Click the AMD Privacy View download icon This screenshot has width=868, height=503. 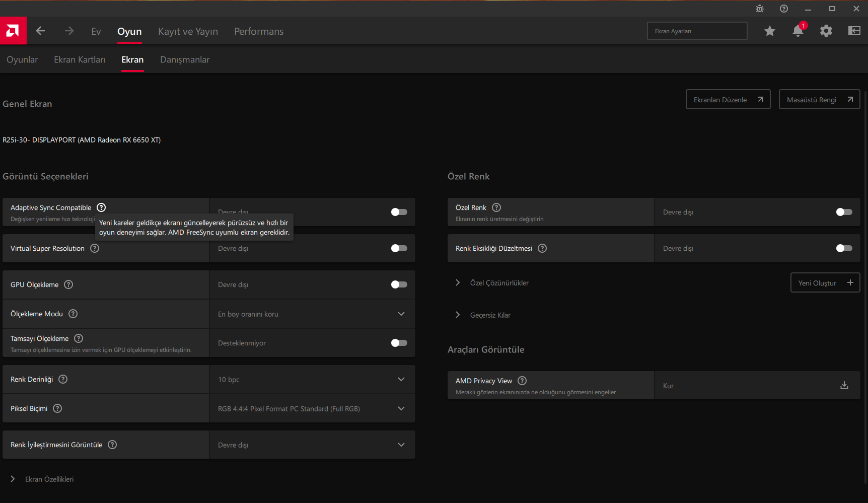coord(844,386)
